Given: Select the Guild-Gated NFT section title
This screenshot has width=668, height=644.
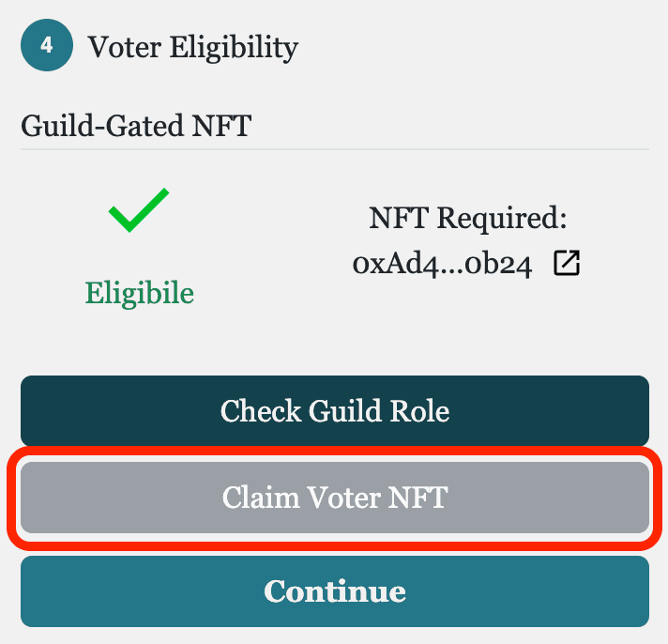Looking at the screenshot, I should click(x=136, y=126).
